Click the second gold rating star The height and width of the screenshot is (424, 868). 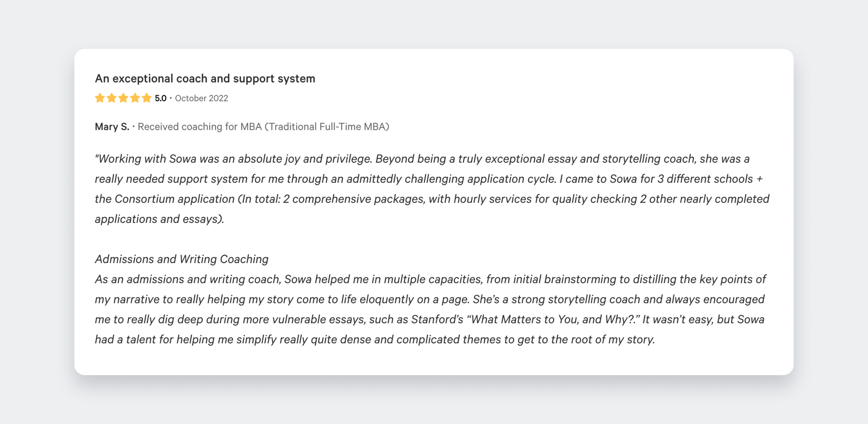coord(111,98)
